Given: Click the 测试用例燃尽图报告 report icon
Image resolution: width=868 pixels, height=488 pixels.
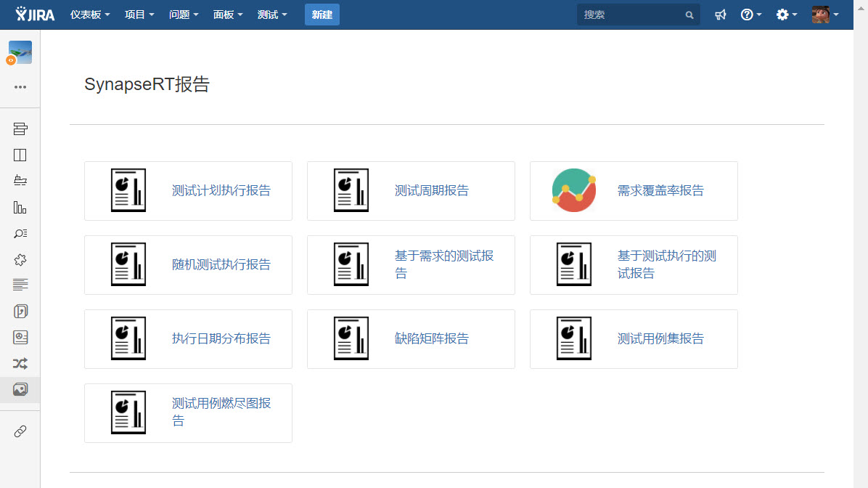Looking at the screenshot, I should coord(128,412).
